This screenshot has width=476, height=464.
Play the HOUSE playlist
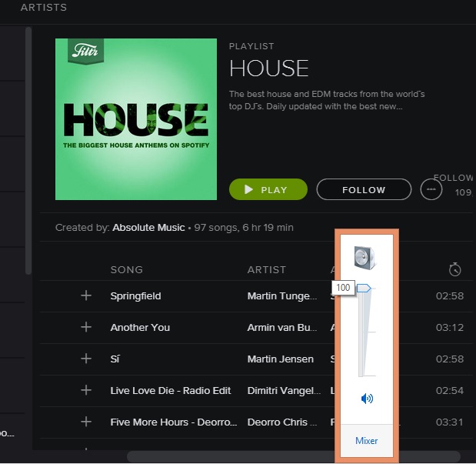(x=268, y=189)
